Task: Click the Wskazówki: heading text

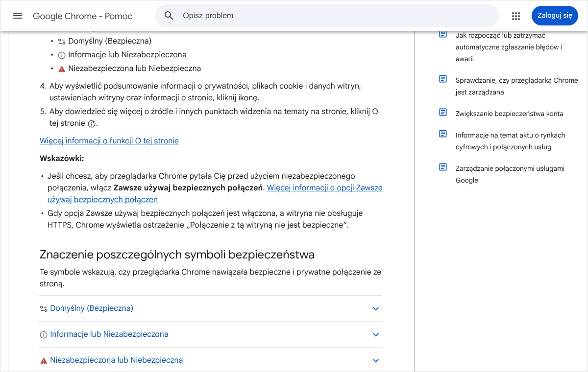Action: point(62,159)
